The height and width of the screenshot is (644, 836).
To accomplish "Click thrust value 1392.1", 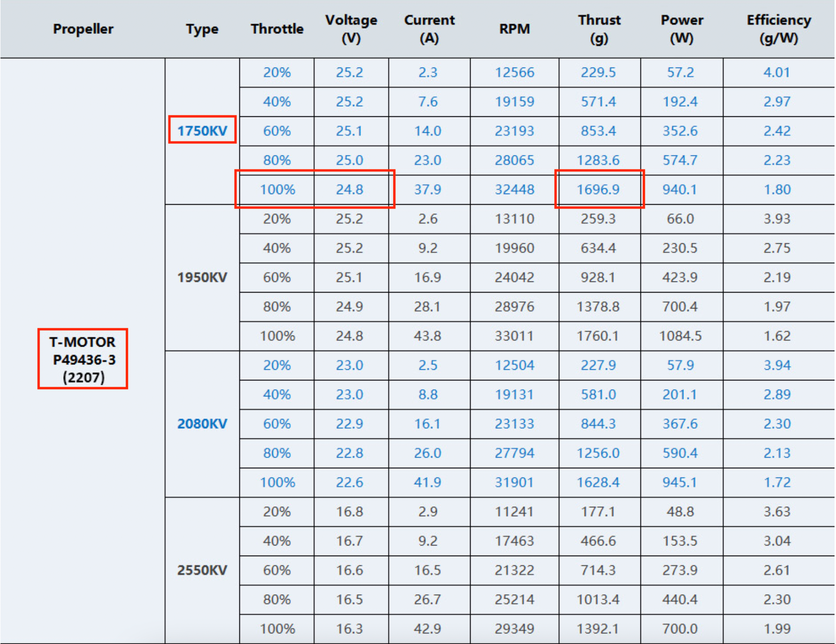I will (598, 629).
